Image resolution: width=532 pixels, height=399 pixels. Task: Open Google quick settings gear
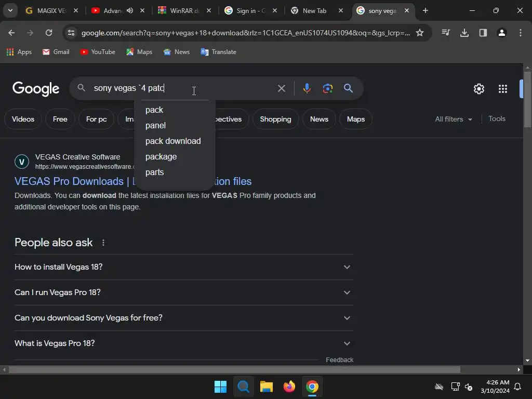pyautogui.click(x=478, y=89)
